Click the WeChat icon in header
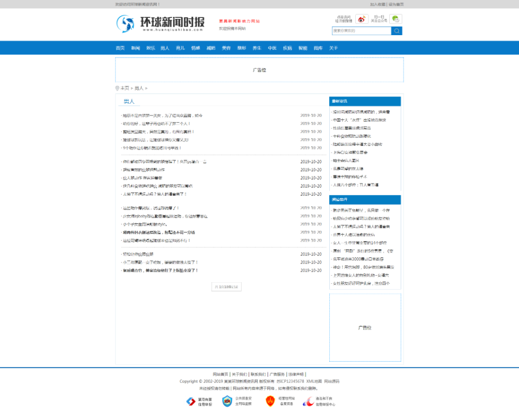This screenshot has width=519, height=420. point(396,19)
